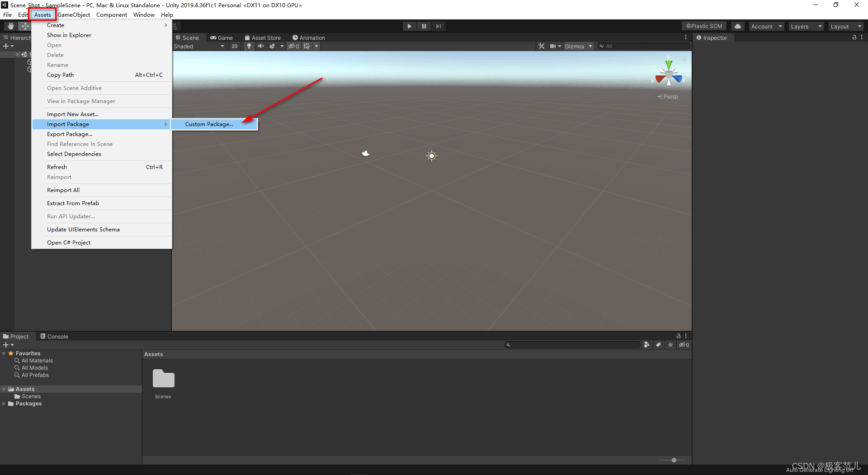
Task: Toggle scene lighting bulb
Action: click(x=249, y=46)
